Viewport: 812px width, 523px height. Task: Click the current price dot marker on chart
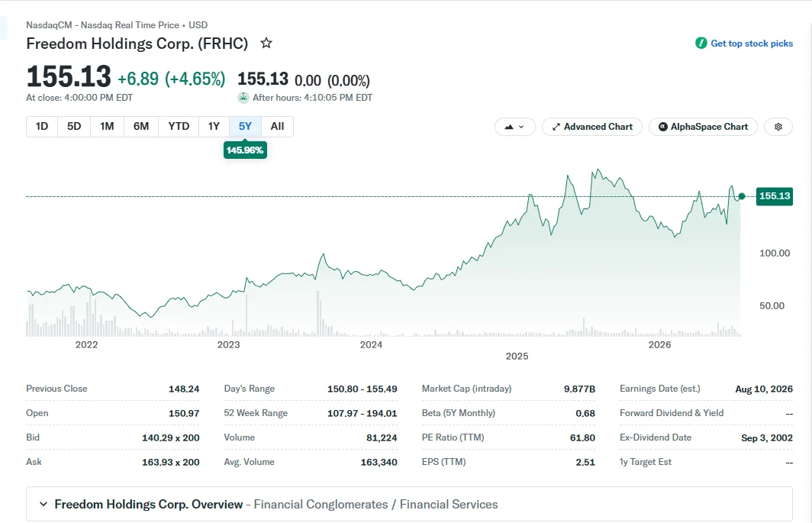(x=742, y=196)
